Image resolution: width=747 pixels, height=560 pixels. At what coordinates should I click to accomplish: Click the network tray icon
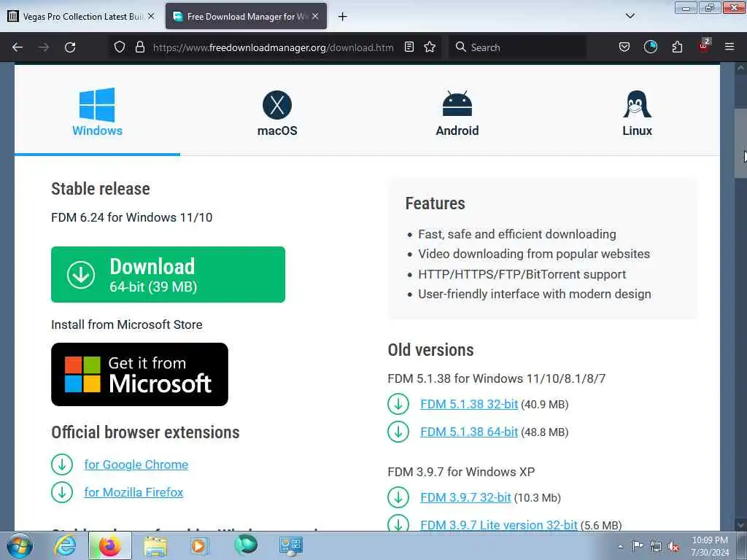coord(656,546)
